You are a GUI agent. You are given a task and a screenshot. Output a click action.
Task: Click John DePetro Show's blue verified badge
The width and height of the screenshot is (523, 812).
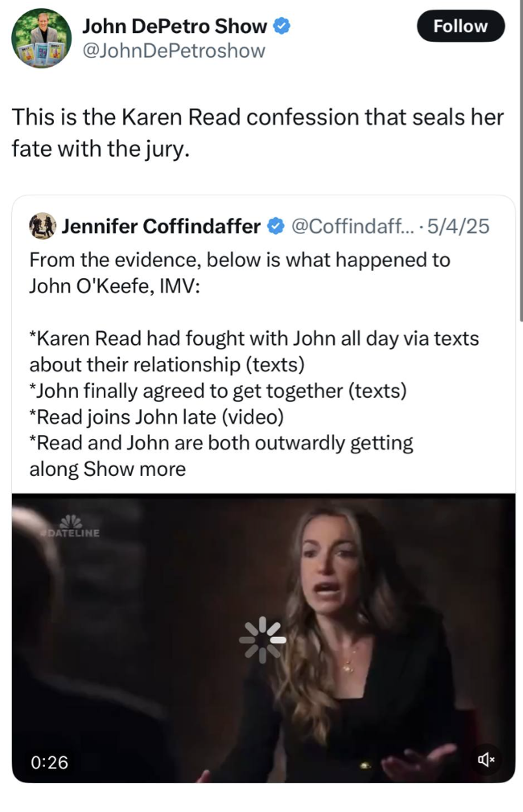click(x=281, y=27)
